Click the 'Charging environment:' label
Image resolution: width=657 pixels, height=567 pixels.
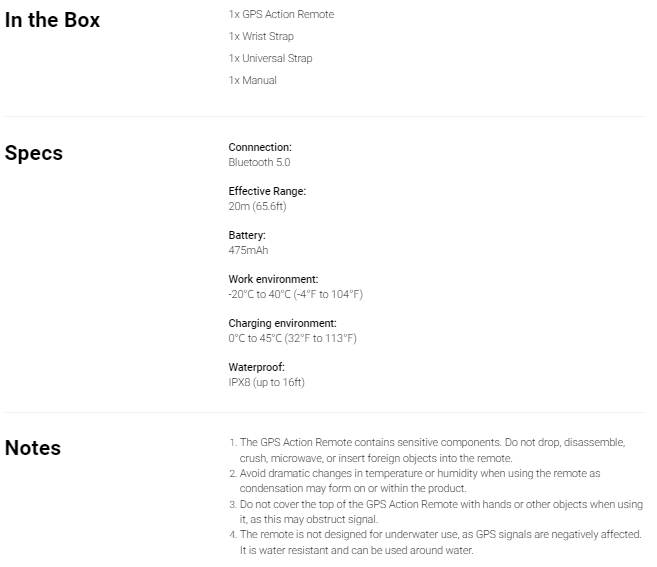coord(282,323)
